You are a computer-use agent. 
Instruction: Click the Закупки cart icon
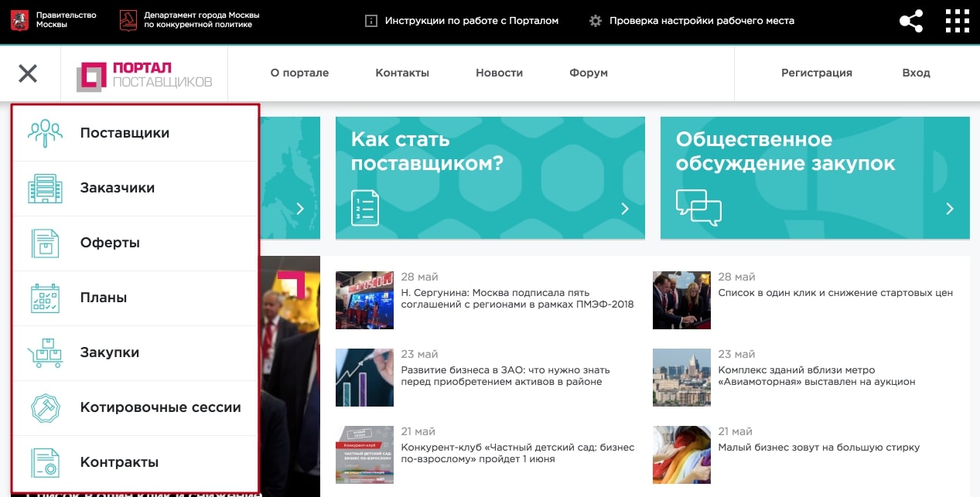pos(45,352)
